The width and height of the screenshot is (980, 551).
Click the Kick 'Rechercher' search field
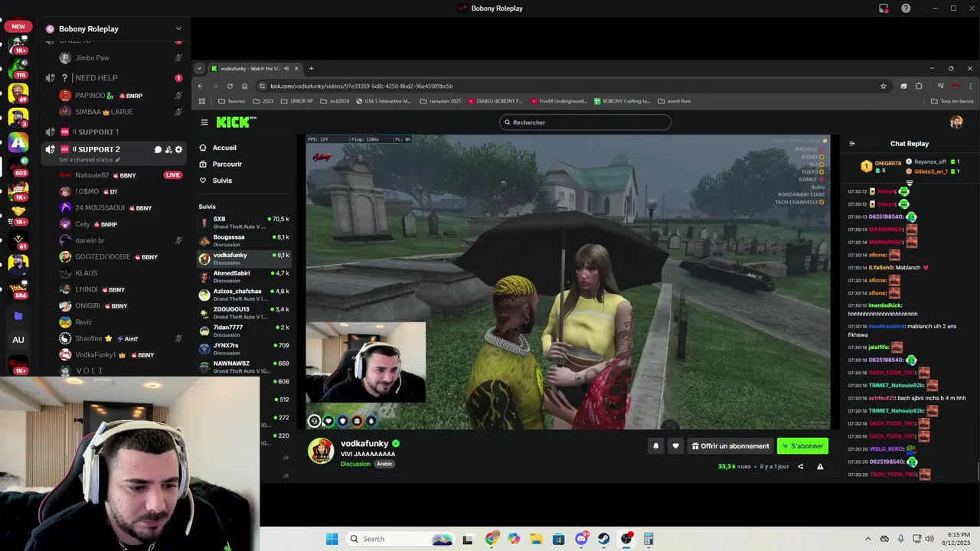click(x=586, y=122)
